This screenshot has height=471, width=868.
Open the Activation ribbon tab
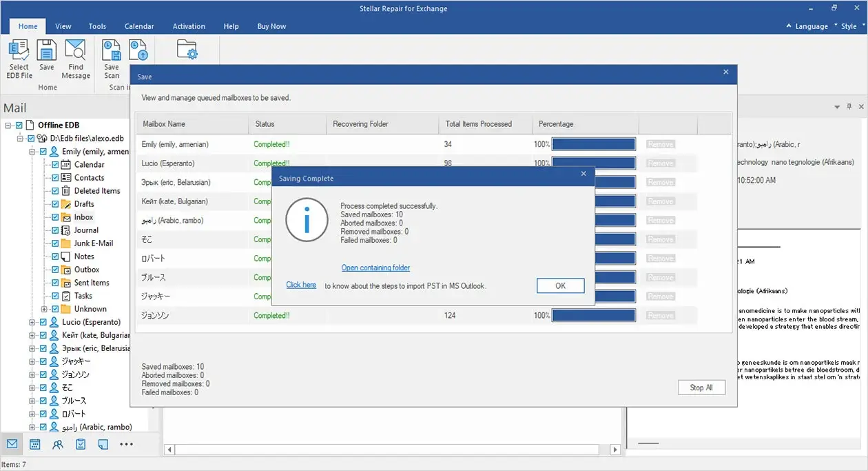pyautogui.click(x=189, y=26)
